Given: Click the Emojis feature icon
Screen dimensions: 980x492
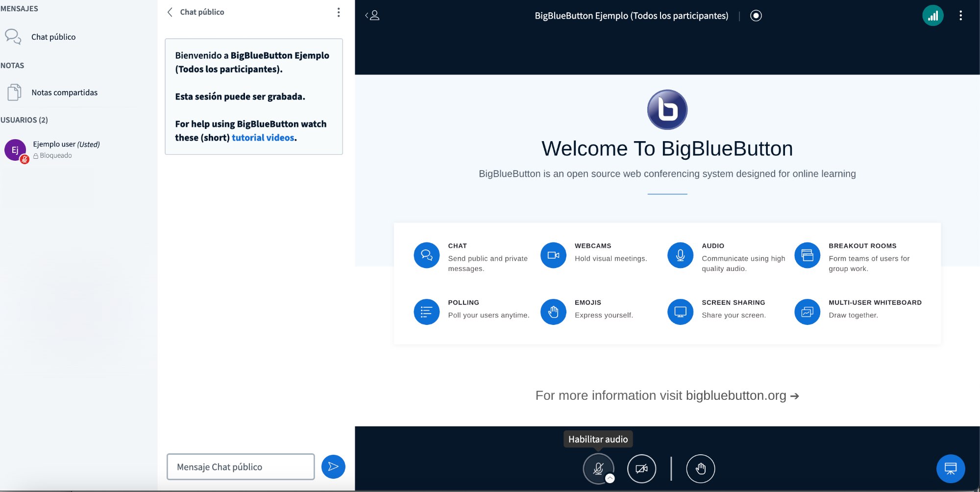Looking at the screenshot, I should [553, 312].
